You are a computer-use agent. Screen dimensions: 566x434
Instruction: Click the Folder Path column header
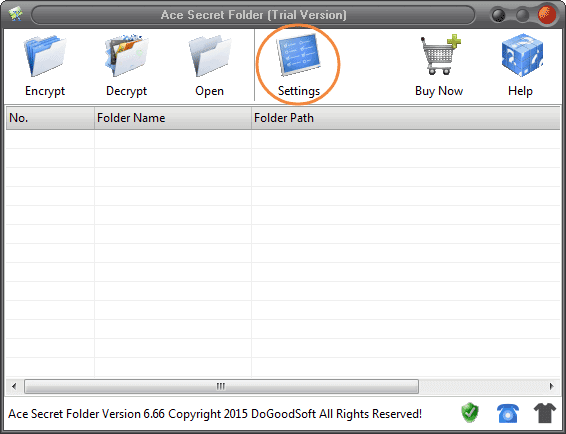click(406, 118)
